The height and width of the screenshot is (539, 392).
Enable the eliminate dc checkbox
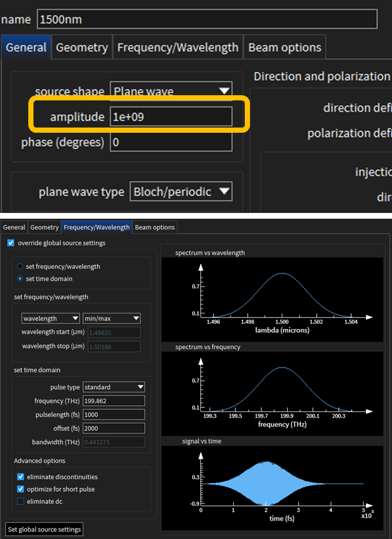[21, 501]
